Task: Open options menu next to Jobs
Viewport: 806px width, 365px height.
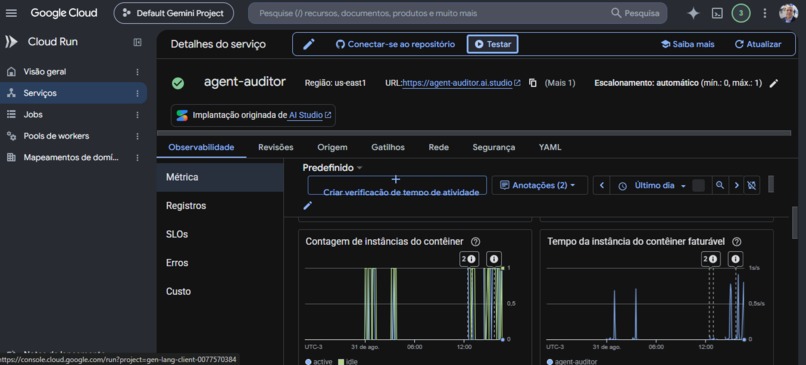Action: coord(137,115)
